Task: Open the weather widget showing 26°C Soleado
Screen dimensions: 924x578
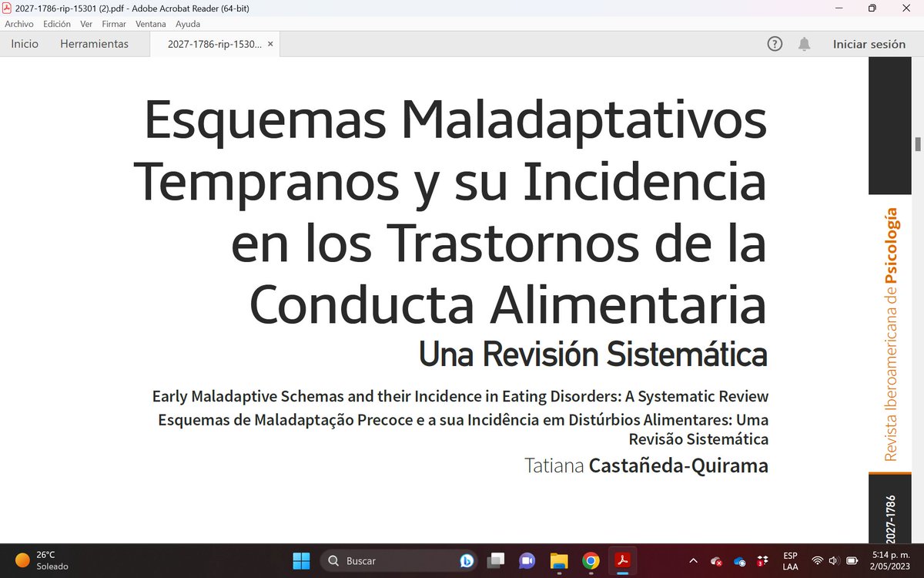Action: tap(42, 560)
